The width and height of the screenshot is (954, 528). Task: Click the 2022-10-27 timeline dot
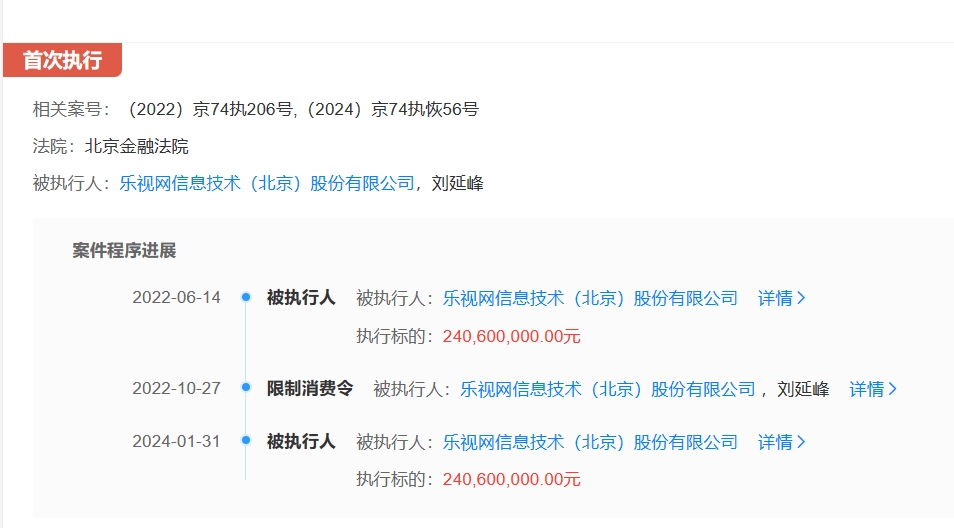click(x=246, y=387)
